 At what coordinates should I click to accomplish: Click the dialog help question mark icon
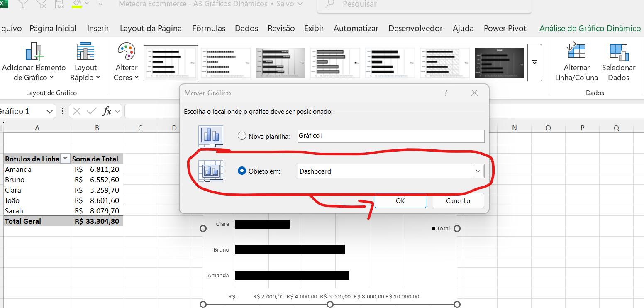[445, 93]
